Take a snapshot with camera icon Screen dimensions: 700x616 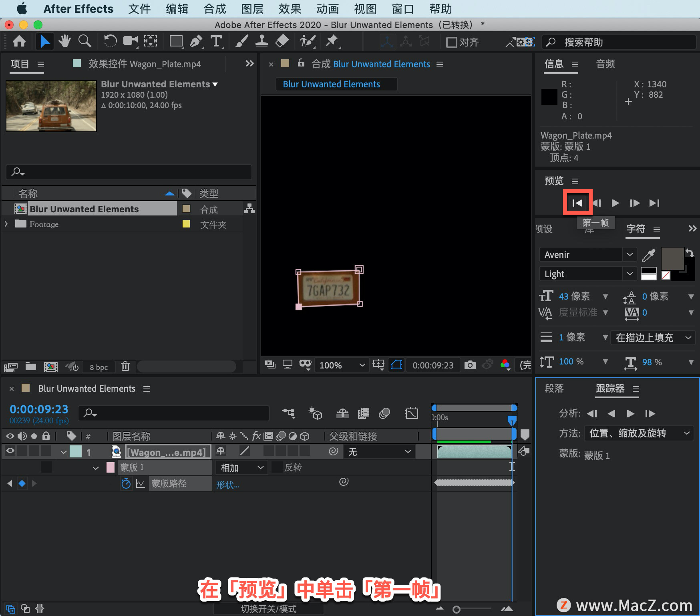470,365
